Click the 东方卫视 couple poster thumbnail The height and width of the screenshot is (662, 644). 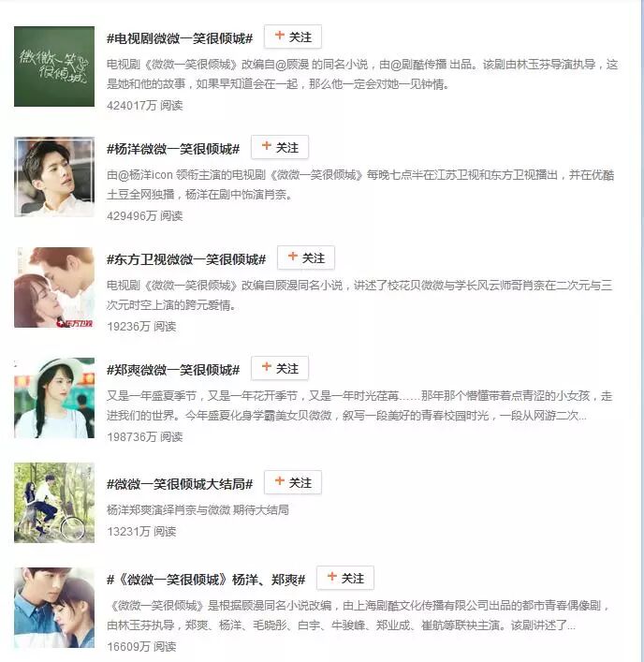coord(54,287)
